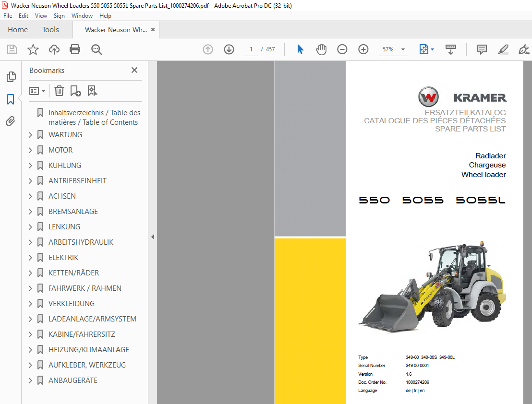532x404 pixels.
Task: Open the File menu
Action: pyautogui.click(x=8, y=16)
